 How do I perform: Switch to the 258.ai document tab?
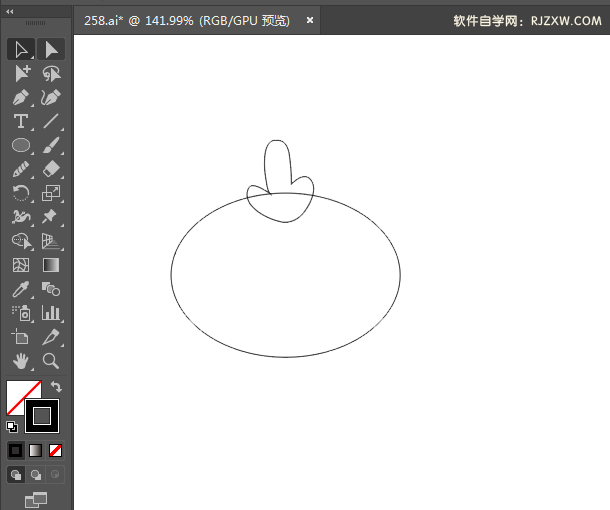[x=186, y=20]
